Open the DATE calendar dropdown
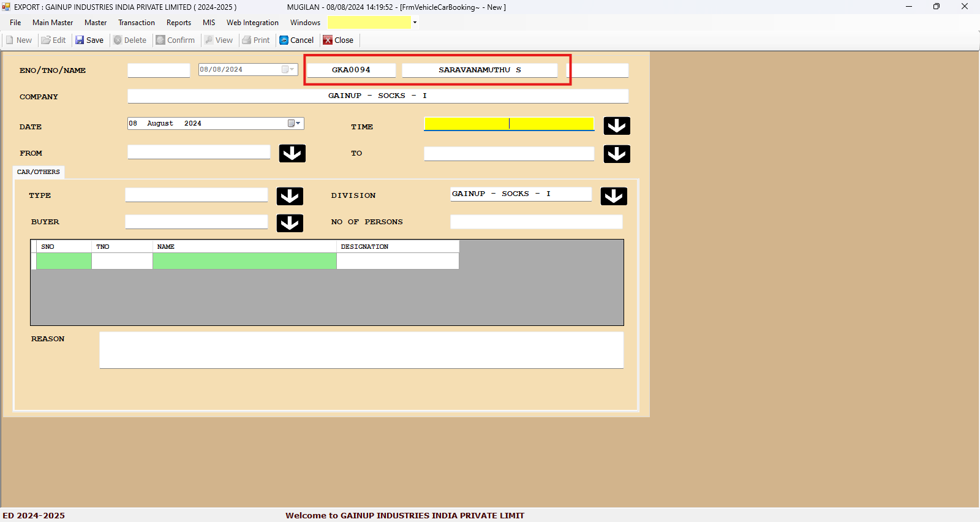Viewport: 980px width, 522px height. [x=295, y=124]
